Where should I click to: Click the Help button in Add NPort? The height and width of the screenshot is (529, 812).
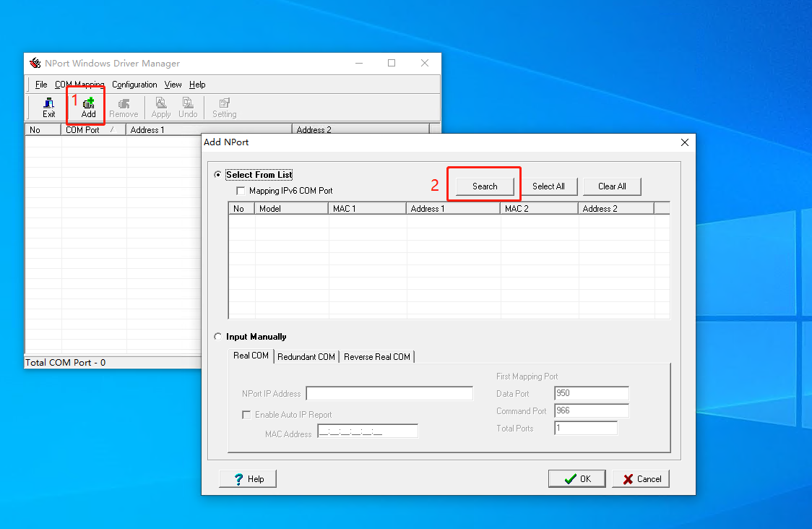tap(248, 478)
